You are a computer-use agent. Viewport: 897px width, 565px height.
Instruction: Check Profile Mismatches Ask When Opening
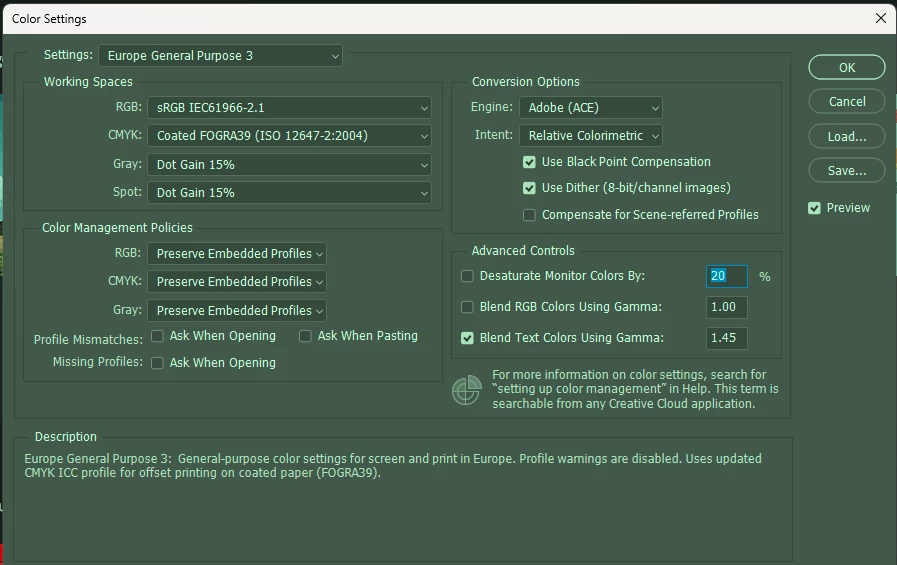coord(157,336)
